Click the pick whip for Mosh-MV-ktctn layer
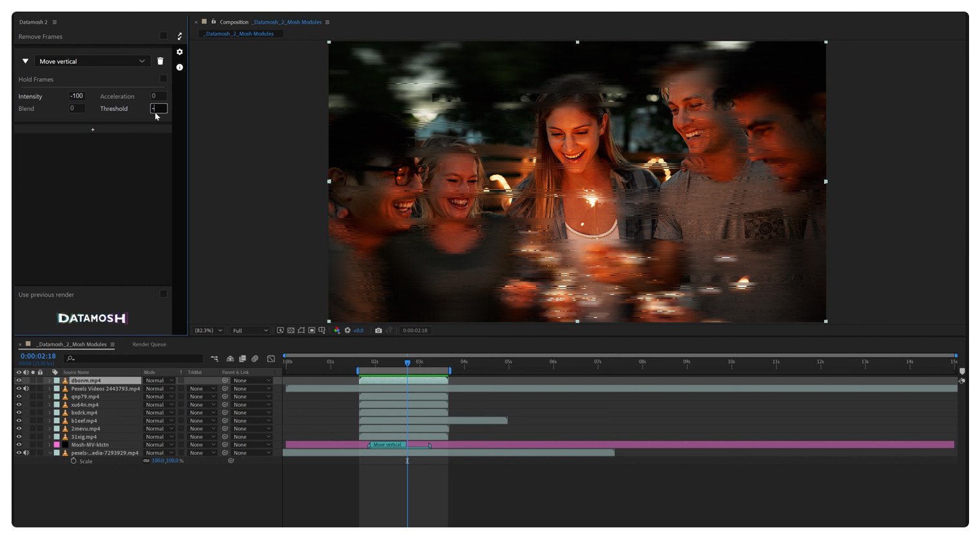The height and width of the screenshot is (539, 980). (x=224, y=444)
